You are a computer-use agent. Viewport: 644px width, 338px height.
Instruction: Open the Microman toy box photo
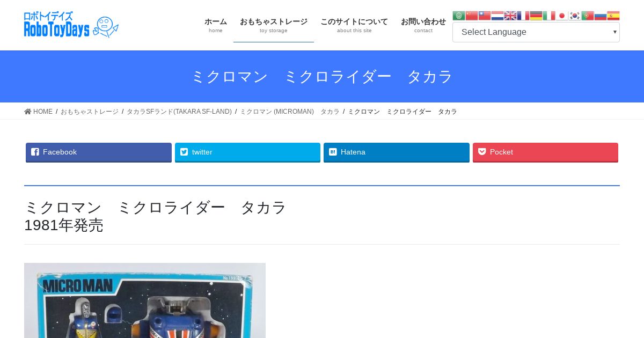point(145,300)
